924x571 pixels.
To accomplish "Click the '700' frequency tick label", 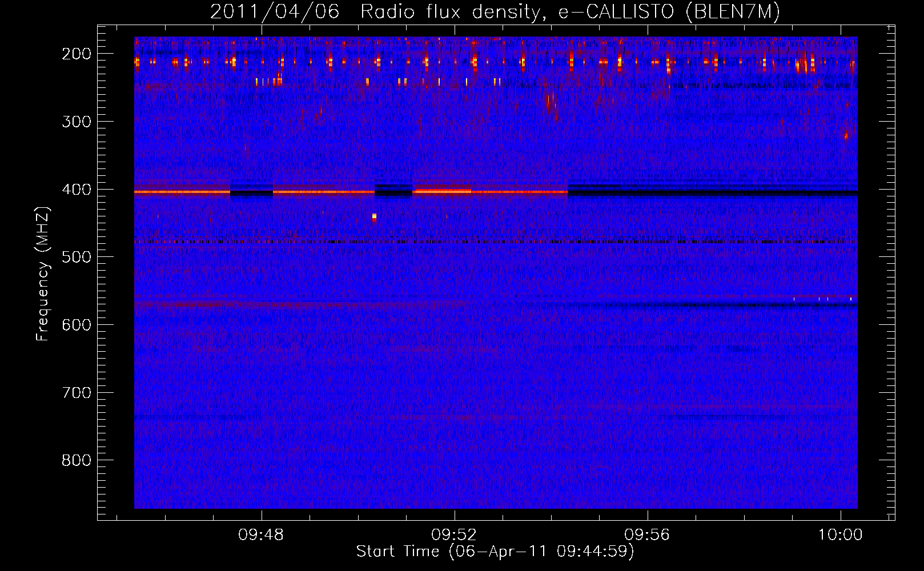I will pos(77,393).
